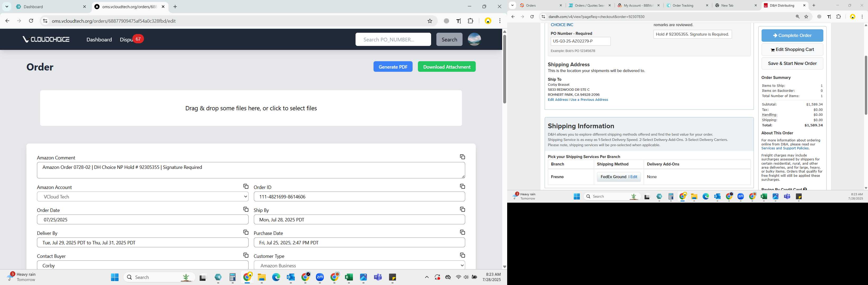The height and width of the screenshot is (285, 868).
Task: Switch to My Account - 888Vol tab
Action: 638,5
